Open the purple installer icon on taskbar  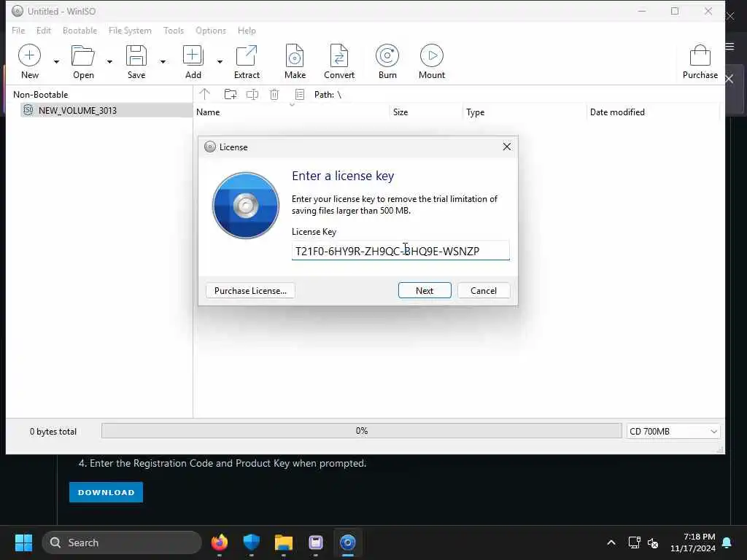point(315,542)
